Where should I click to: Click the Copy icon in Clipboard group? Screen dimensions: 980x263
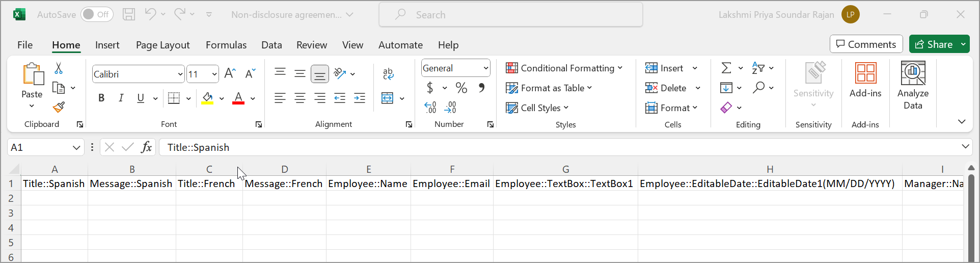[x=59, y=88]
